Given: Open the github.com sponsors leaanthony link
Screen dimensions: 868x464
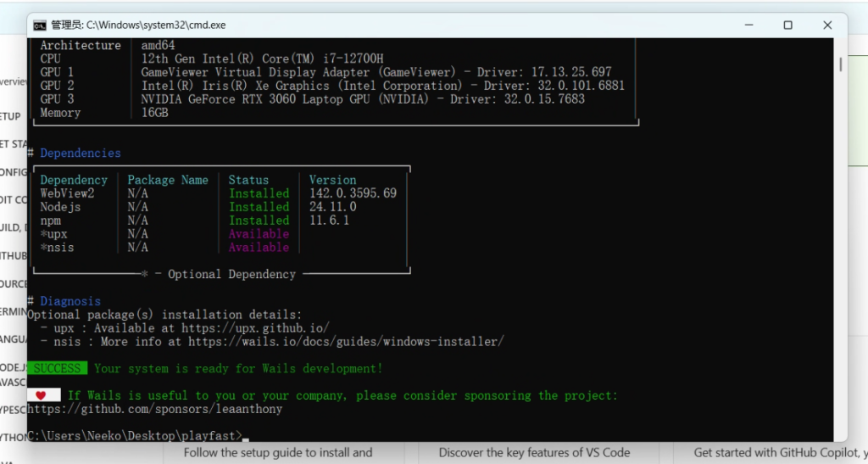Looking at the screenshot, I should coord(155,409).
